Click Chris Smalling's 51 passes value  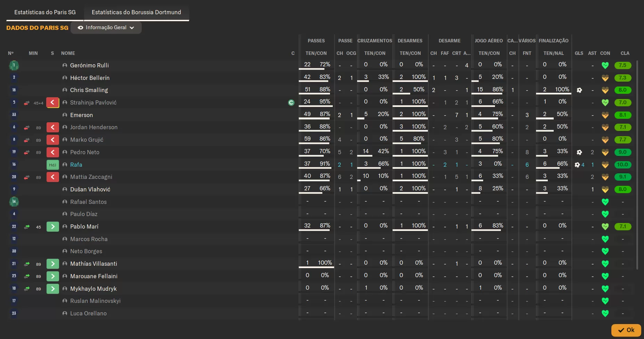coord(307,89)
